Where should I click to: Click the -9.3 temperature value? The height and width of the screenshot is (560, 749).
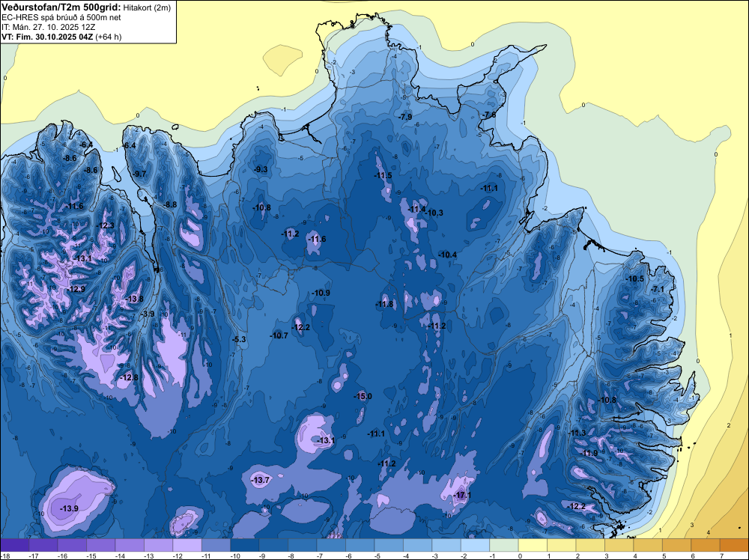tap(261, 169)
